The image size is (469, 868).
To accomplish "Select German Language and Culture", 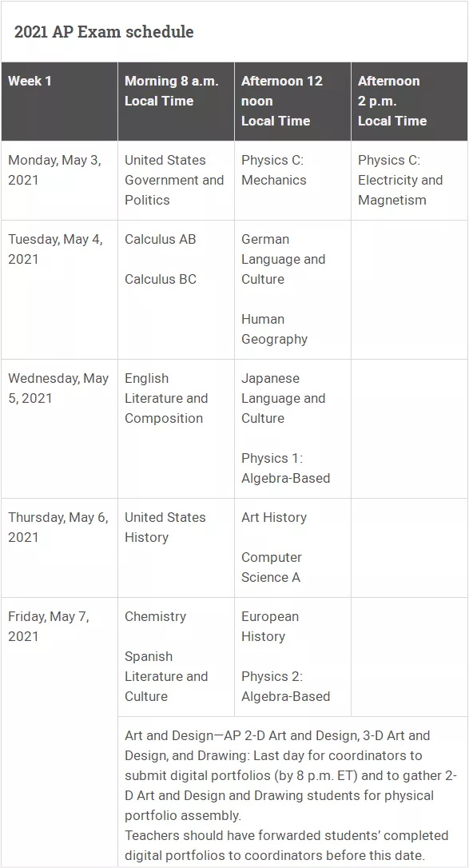I will click(x=283, y=259).
